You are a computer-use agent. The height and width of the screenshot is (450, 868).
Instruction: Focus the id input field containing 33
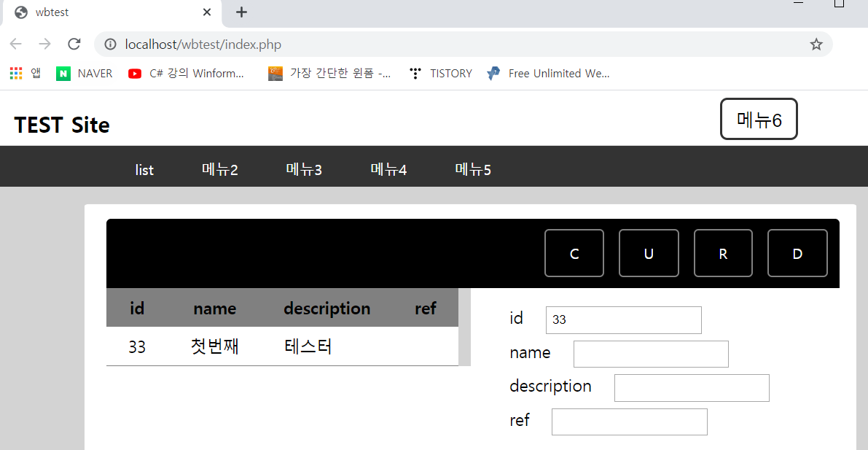[x=623, y=319]
